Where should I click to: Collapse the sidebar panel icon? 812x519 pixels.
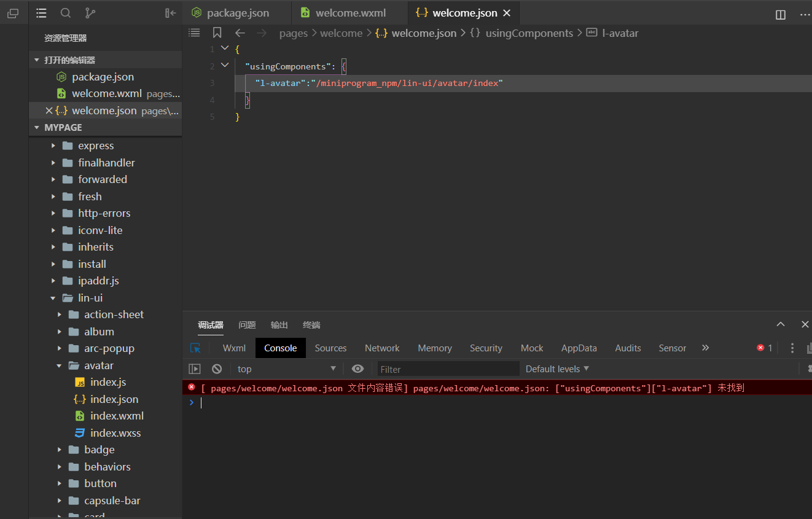pyautogui.click(x=171, y=13)
